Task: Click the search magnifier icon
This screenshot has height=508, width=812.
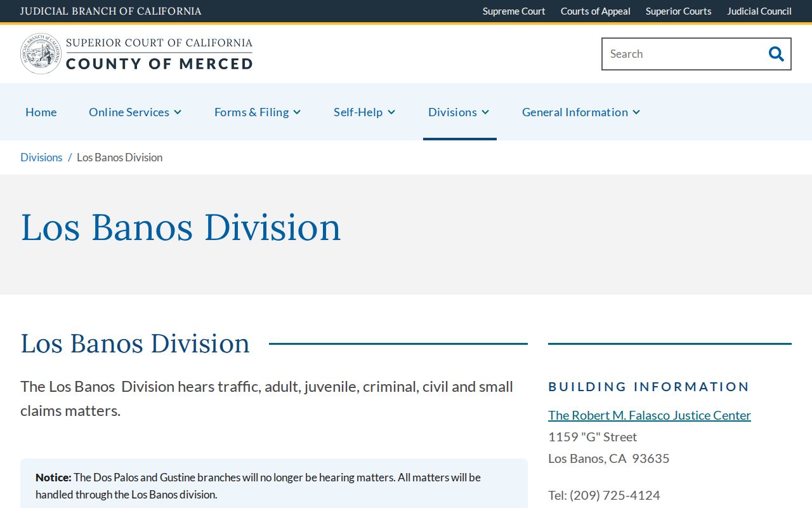Action: [x=776, y=54]
